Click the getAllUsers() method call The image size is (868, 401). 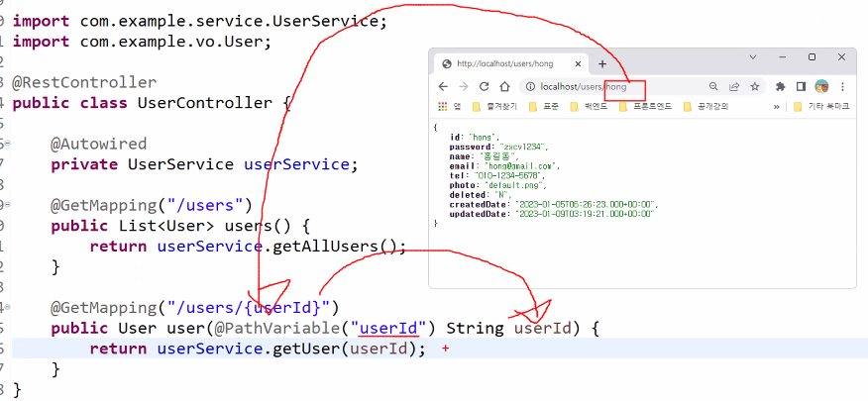click(334, 247)
